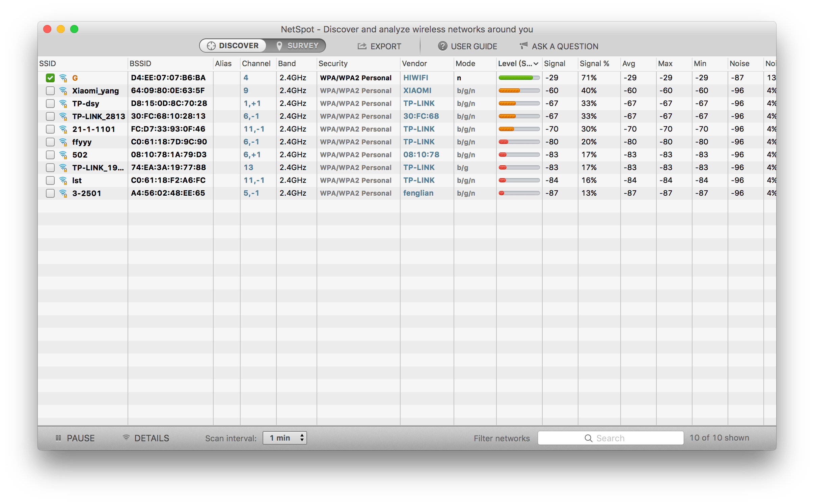Open the Details panel
The height and width of the screenshot is (504, 814).
pos(146,438)
